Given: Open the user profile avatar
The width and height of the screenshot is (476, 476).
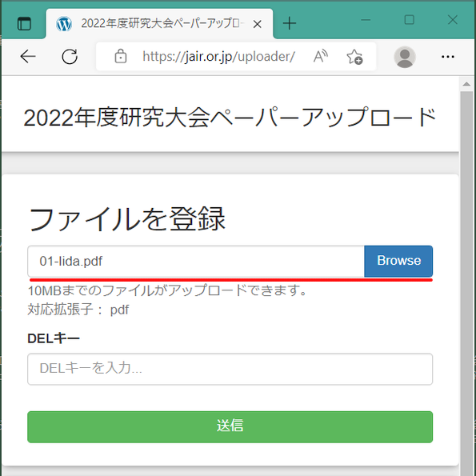Looking at the screenshot, I should click(405, 57).
